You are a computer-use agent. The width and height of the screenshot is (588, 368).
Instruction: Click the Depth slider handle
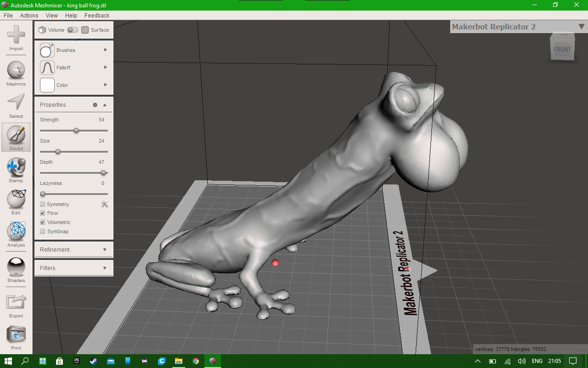click(x=103, y=173)
